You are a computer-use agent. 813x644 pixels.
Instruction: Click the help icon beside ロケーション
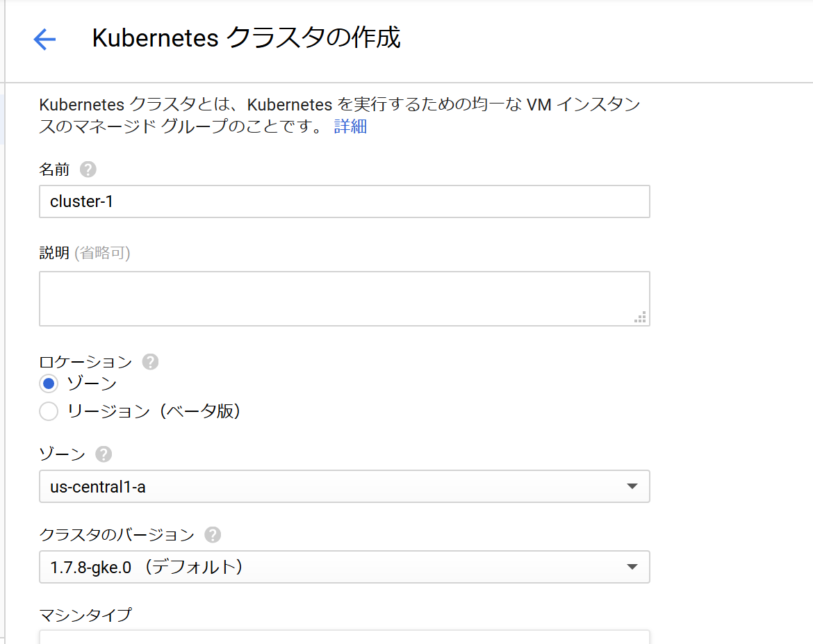[x=149, y=361]
